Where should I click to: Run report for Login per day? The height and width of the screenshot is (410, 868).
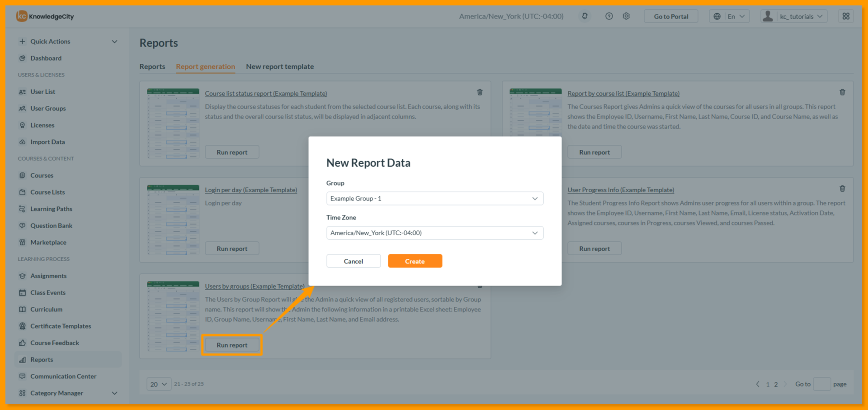[x=232, y=248]
